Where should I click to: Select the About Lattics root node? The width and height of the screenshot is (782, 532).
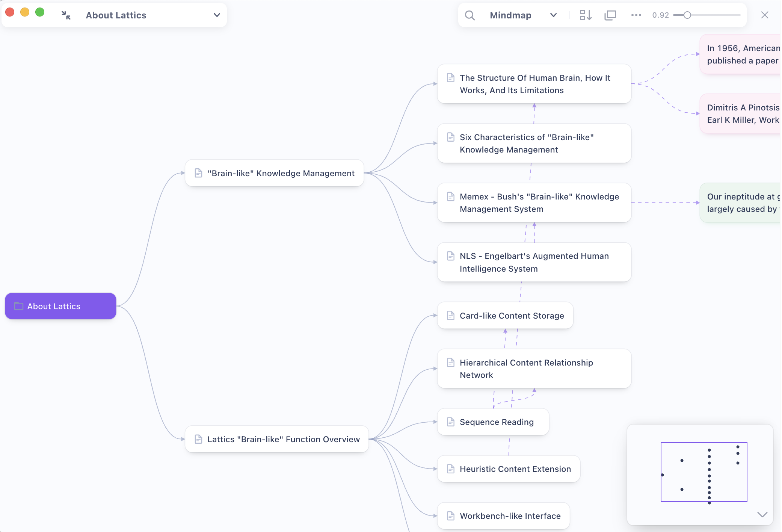[x=60, y=306]
